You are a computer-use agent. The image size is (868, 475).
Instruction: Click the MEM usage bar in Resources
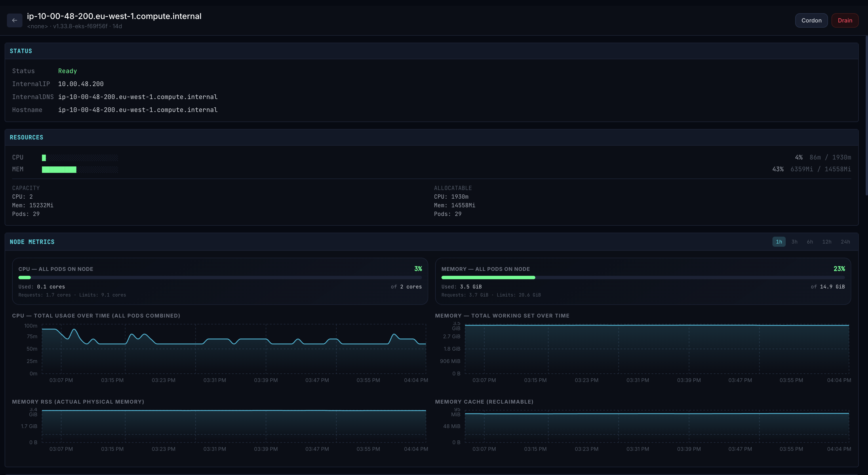point(59,169)
